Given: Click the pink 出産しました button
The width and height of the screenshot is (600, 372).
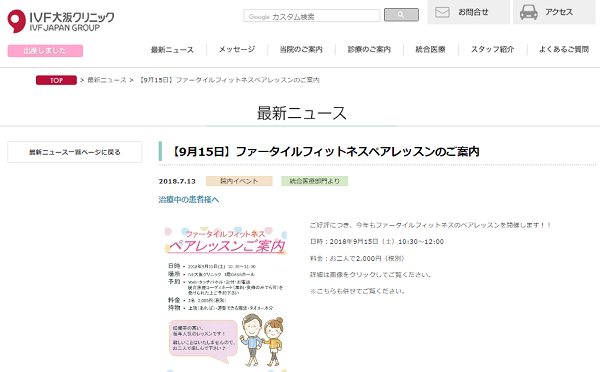Looking at the screenshot, I should [x=45, y=51].
